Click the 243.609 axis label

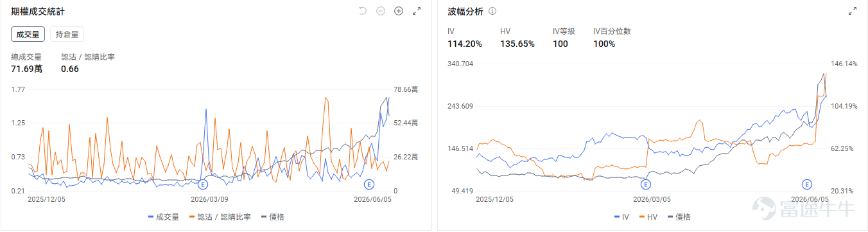pos(460,106)
